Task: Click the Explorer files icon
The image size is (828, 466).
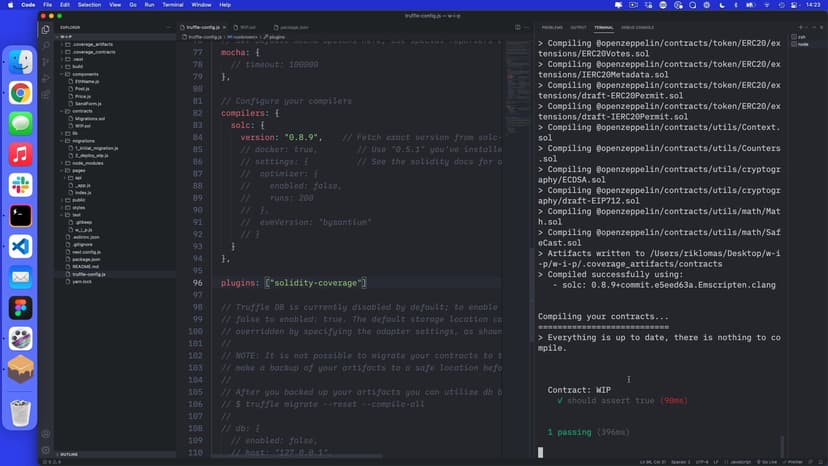Action: pyautogui.click(x=45, y=29)
